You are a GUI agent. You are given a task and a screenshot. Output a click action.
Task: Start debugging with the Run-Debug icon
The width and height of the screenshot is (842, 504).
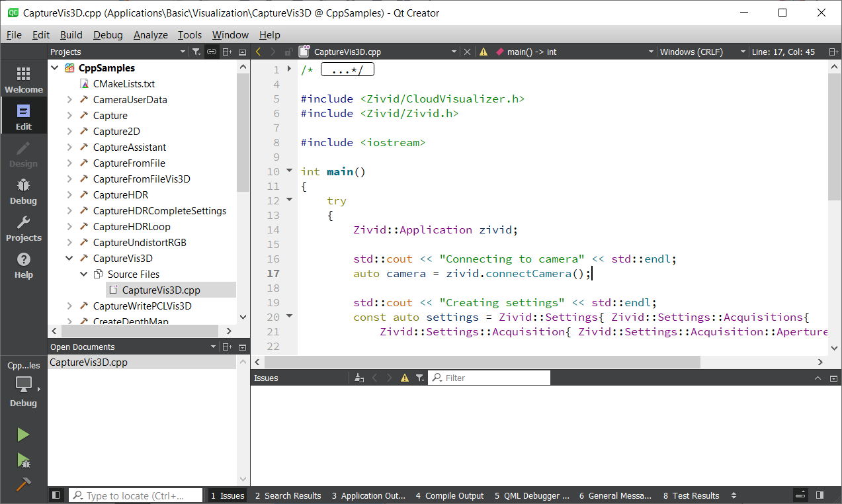[23, 460]
